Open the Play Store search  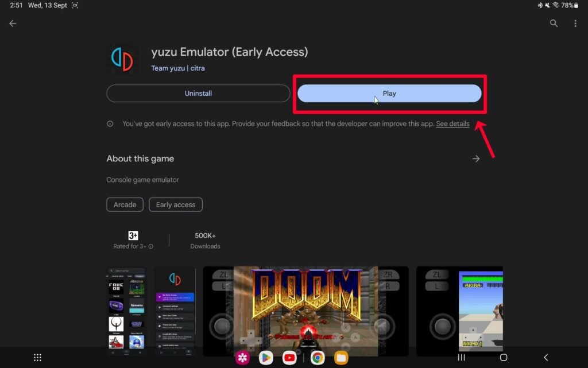554,24
